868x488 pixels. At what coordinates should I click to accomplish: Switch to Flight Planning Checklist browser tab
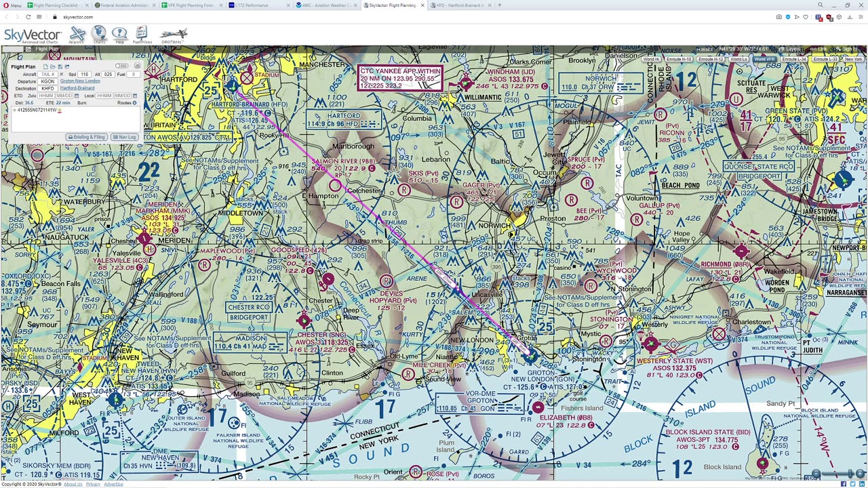(x=56, y=5)
